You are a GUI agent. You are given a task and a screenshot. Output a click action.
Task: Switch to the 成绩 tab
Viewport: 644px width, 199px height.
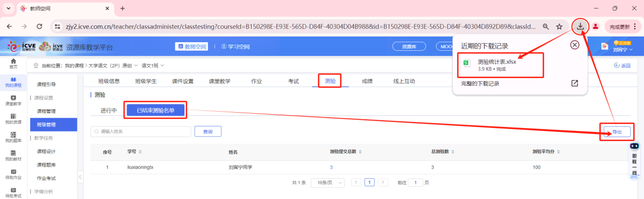367,81
